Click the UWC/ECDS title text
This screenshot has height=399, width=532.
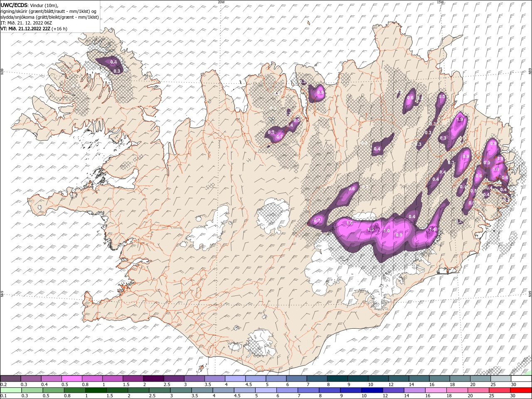click(14, 5)
